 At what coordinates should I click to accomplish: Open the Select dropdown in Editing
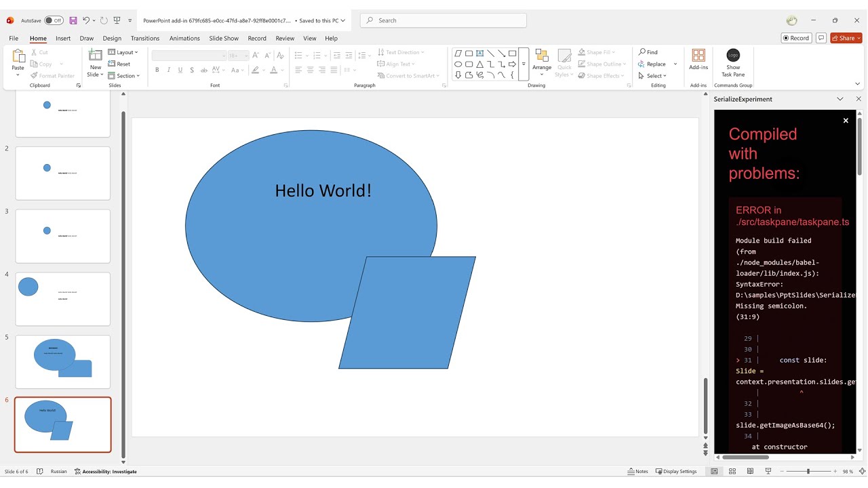[x=652, y=76]
